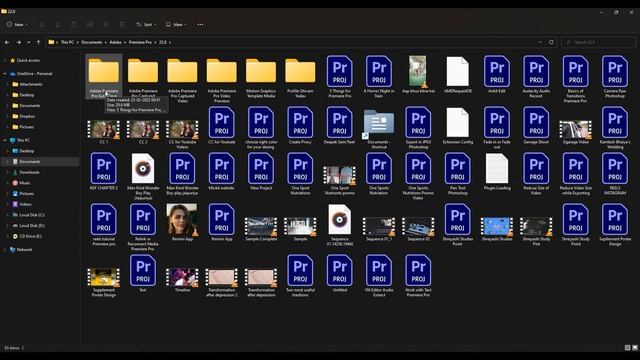
Task: Click the See more ellipsis button
Action: pos(200,24)
